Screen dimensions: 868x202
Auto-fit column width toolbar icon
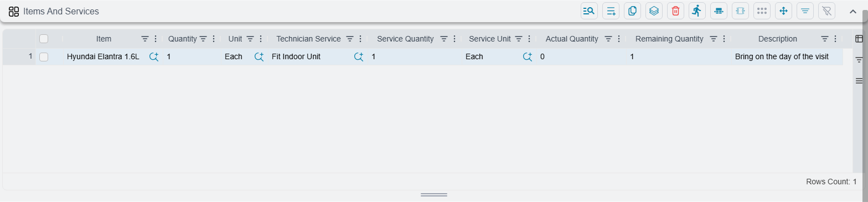(740, 11)
